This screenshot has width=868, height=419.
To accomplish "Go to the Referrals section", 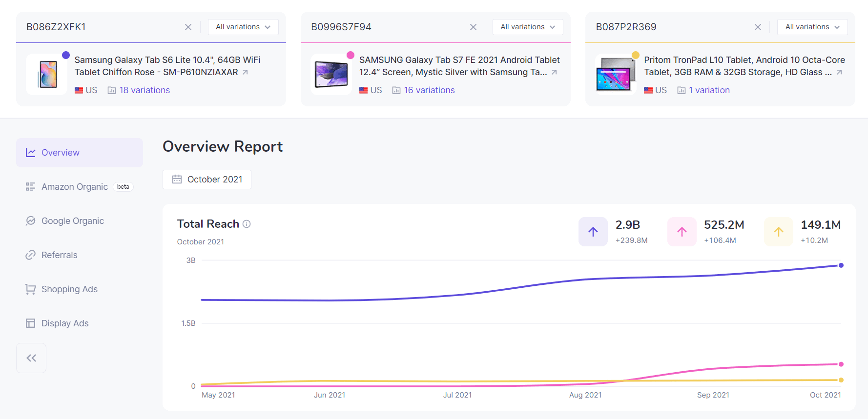I will pyautogui.click(x=80, y=255).
